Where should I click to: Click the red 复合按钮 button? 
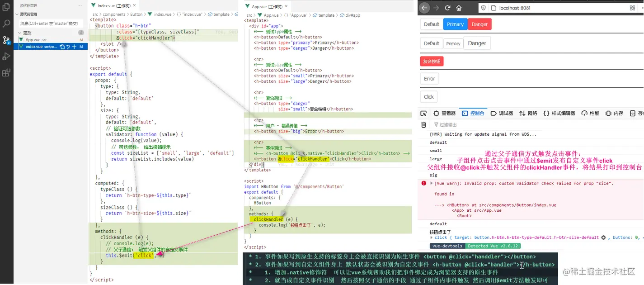coord(432,62)
